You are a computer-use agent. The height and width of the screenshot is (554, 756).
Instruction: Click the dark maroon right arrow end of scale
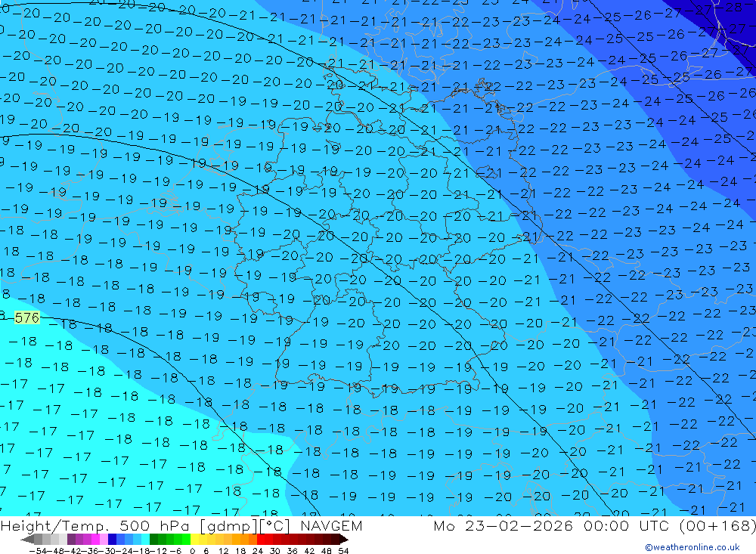343,539
